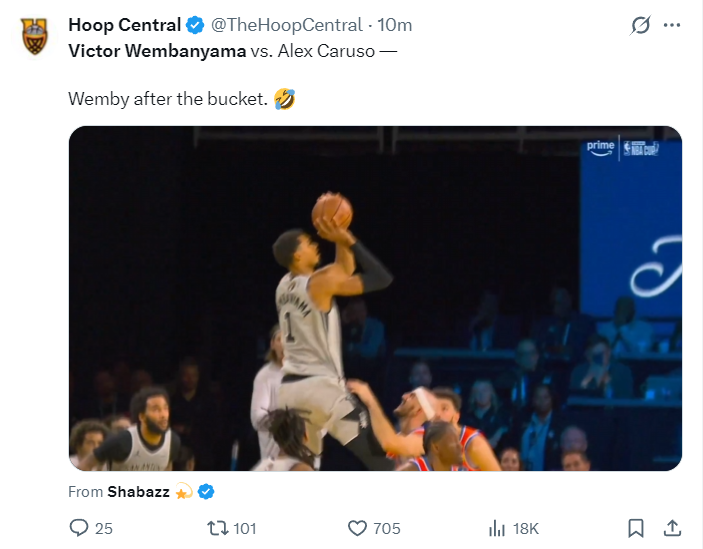
Task: Like the post with the heart
Action: point(357,527)
